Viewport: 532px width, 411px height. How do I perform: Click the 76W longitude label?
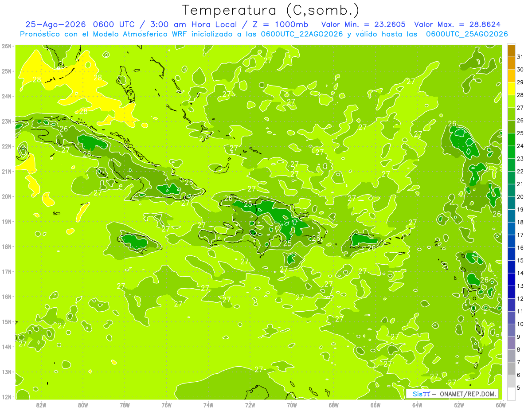pyautogui.click(x=167, y=405)
